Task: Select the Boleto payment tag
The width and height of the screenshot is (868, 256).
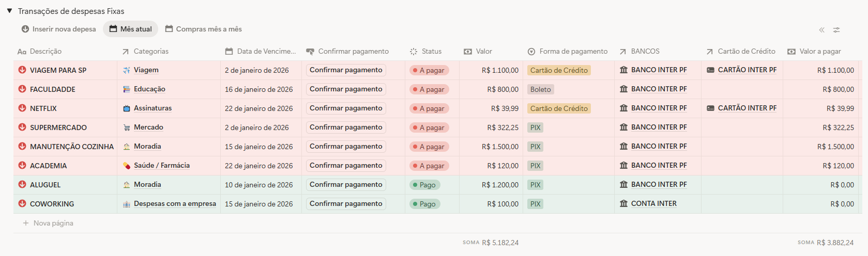Action: pyautogui.click(x=540, y=89)
